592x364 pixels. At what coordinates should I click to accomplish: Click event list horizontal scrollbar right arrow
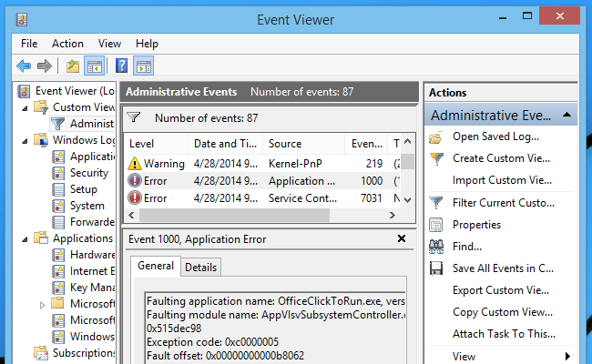point(393,215)
